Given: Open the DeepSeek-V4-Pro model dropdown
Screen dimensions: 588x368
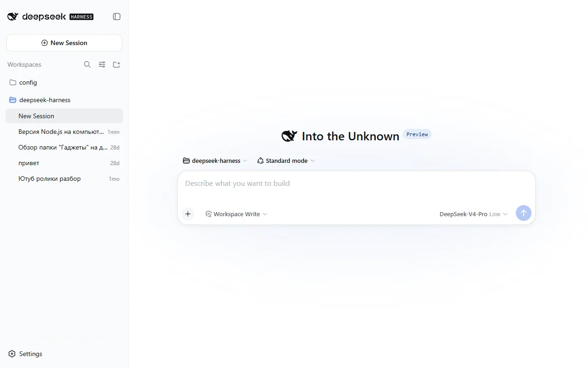Looking at the screenshot, I should tap(474, 214).
